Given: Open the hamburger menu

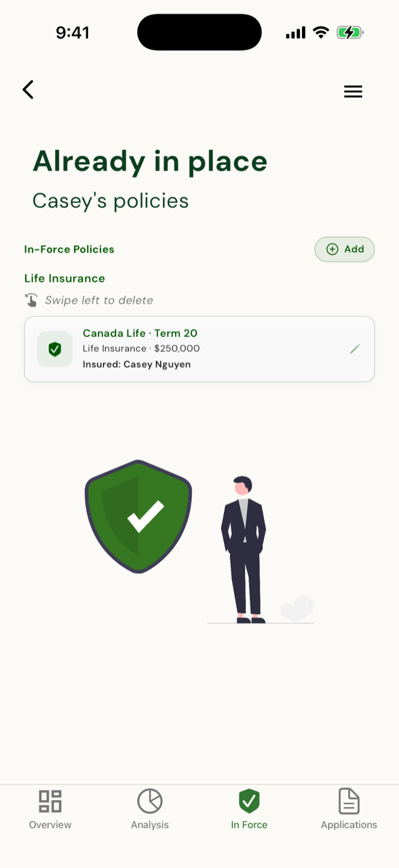Looking at the screenshot, I should click(x=353, y=92).
